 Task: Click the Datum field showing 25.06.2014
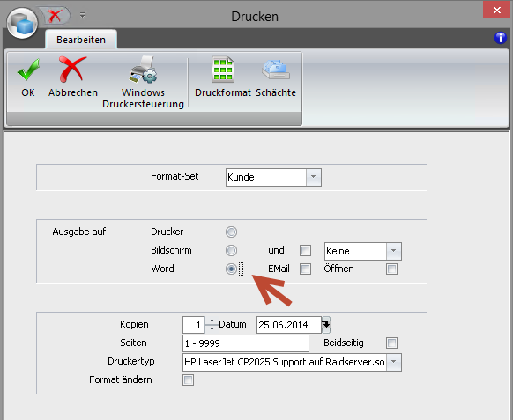[289, 325]
